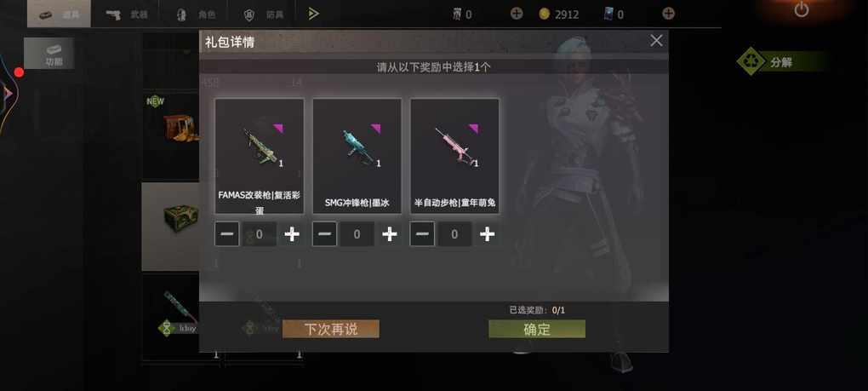Screen dimensions: 868x391
Task: Click the 确定 confirm button
Action: pos(537,329)
